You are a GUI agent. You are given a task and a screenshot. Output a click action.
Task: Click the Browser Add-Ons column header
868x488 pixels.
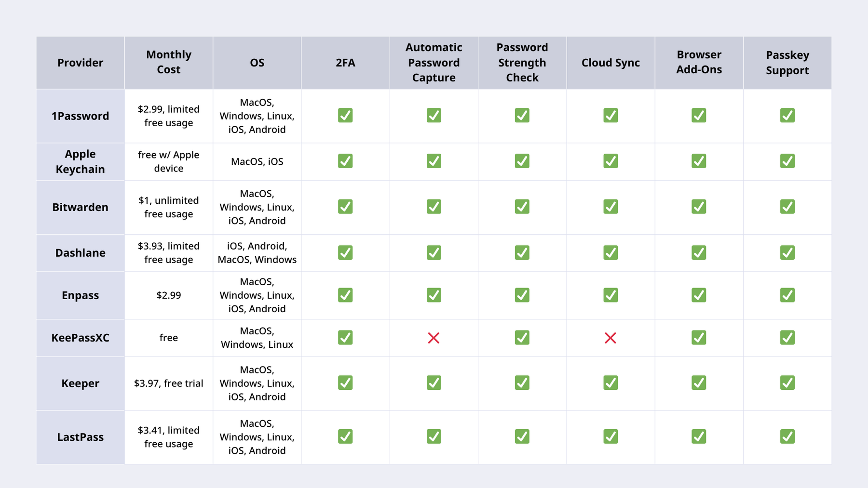coord(699,62)
